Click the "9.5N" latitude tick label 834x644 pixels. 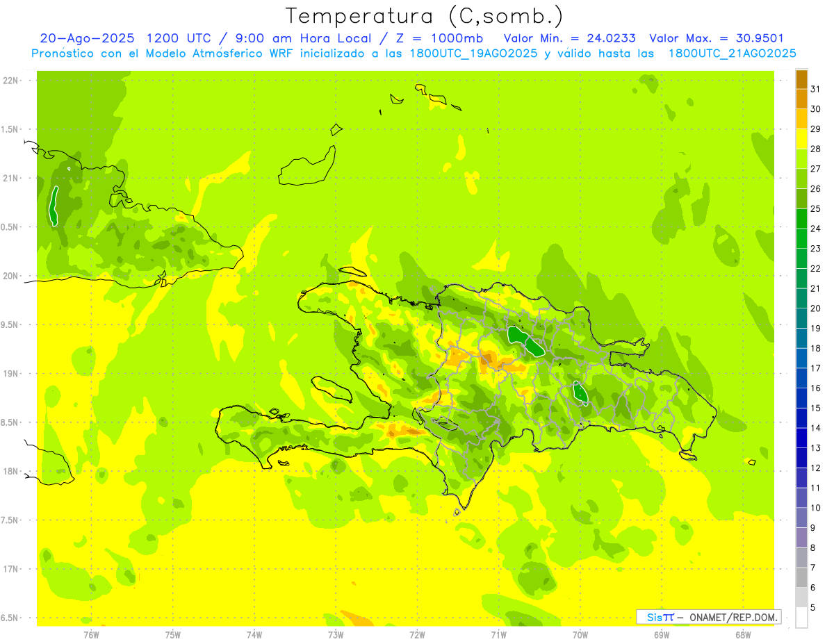(10, 324)
